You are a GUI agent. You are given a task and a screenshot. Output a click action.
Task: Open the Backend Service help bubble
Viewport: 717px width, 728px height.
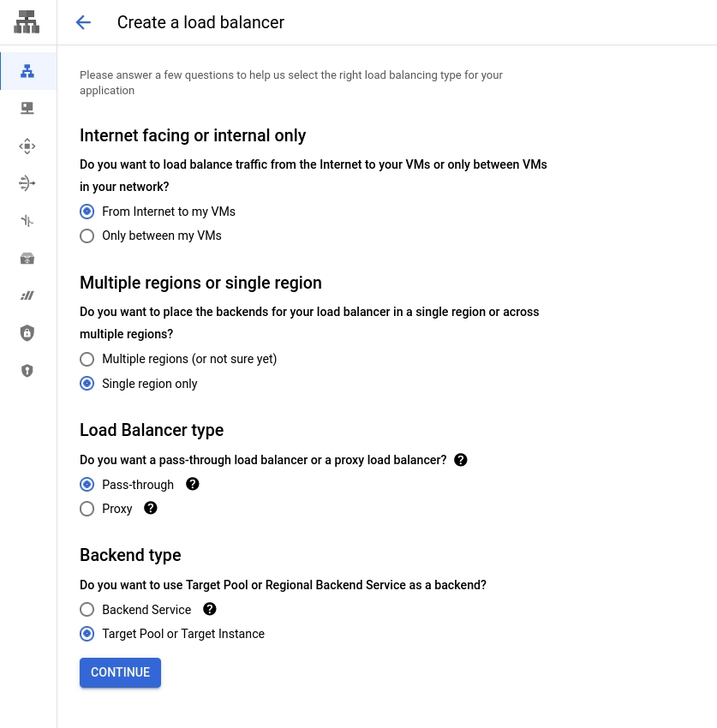[209, 609]
